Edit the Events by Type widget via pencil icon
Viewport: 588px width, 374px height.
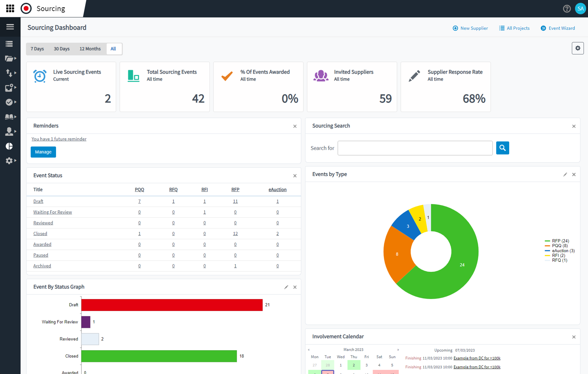[x=565, y=174]
